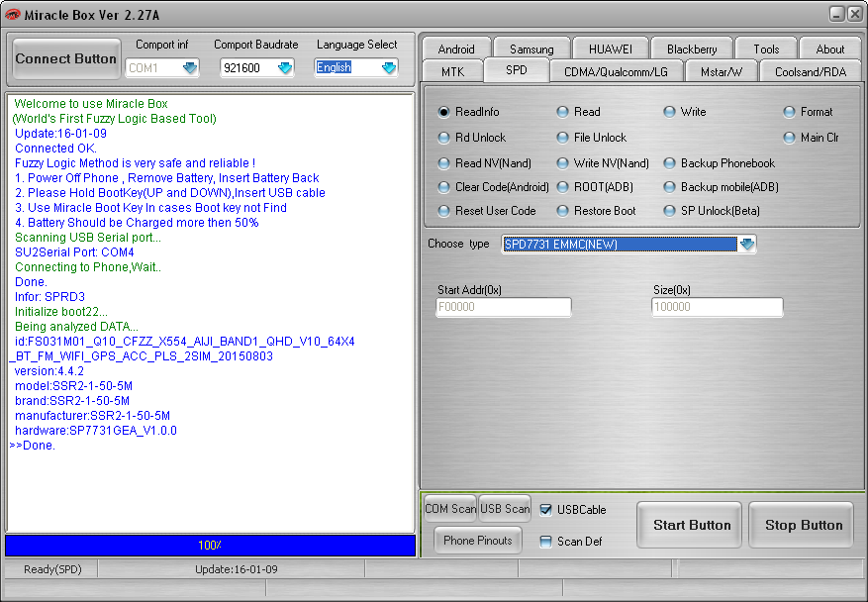
Task: Select the Backup mobile(ADB) radio option
Action: [722, 187]
